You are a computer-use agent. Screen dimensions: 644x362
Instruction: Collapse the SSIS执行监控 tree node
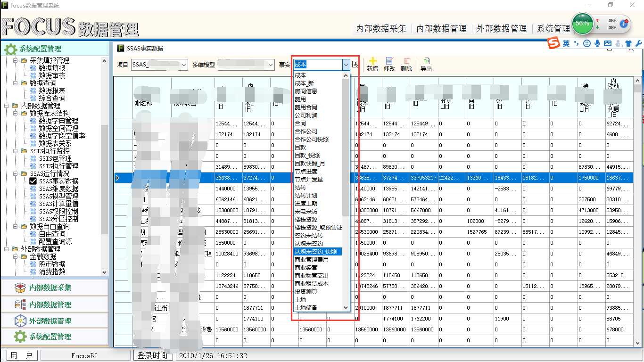click(16, 151)
